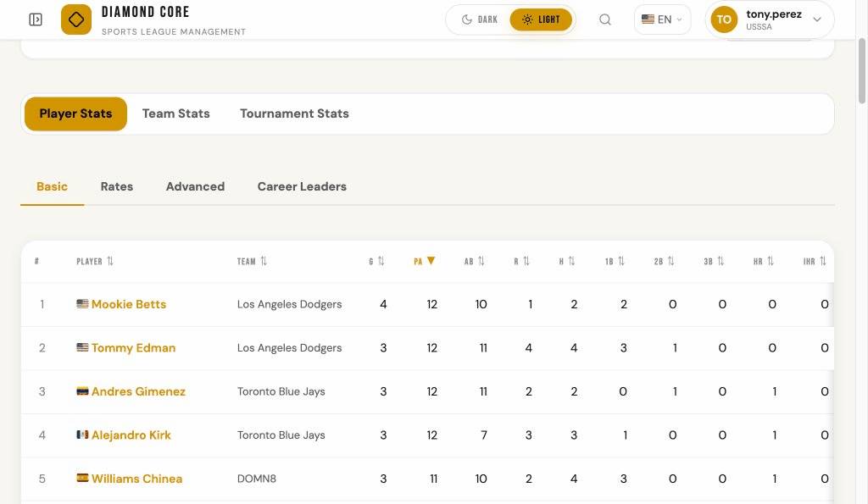Select the Diamond Core diamond logo icon
This screenshot has height=504, width=868.
(x=75, y=19)
